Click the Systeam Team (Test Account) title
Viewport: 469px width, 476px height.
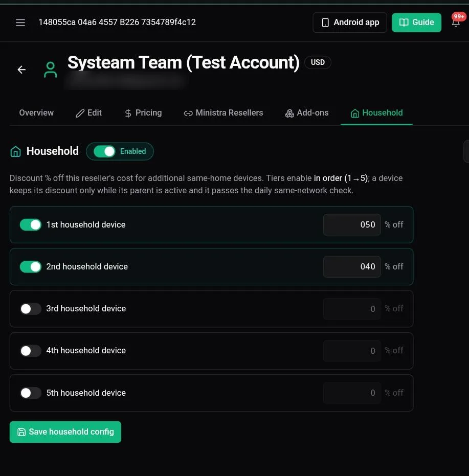pos(183,62)
